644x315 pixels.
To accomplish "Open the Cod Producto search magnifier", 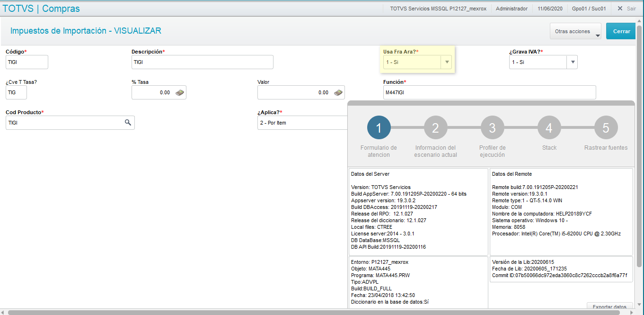I will coord(128,123).
